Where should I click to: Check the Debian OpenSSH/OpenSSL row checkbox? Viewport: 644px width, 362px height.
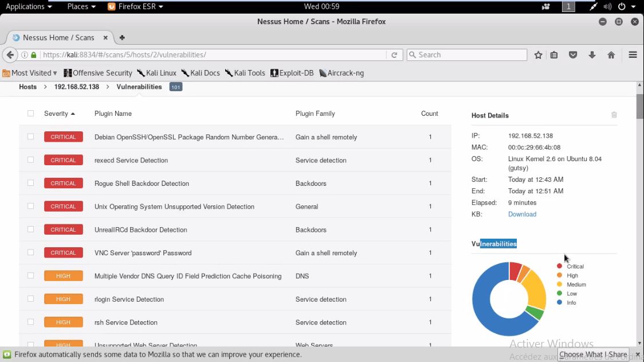(x=31, y=137)
